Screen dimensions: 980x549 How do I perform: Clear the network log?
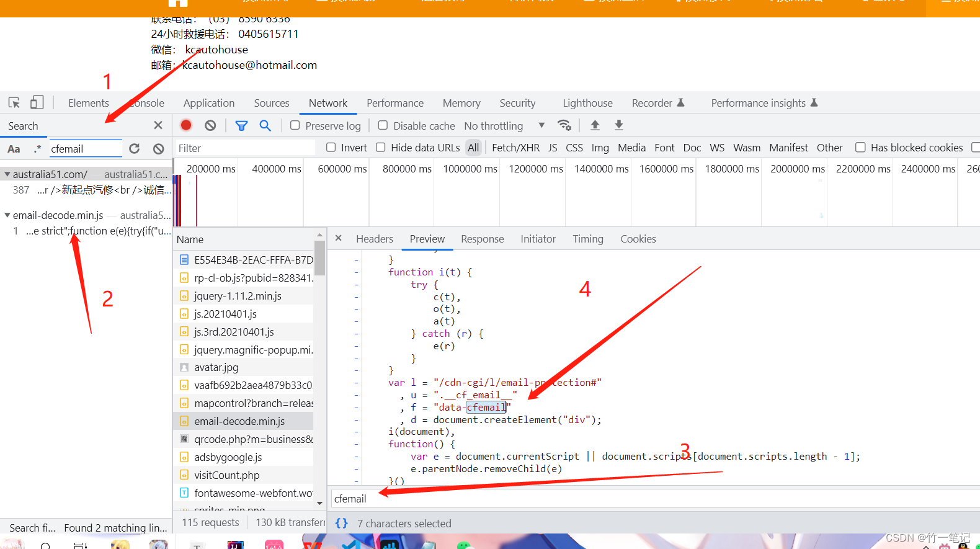tap(210, 125)
